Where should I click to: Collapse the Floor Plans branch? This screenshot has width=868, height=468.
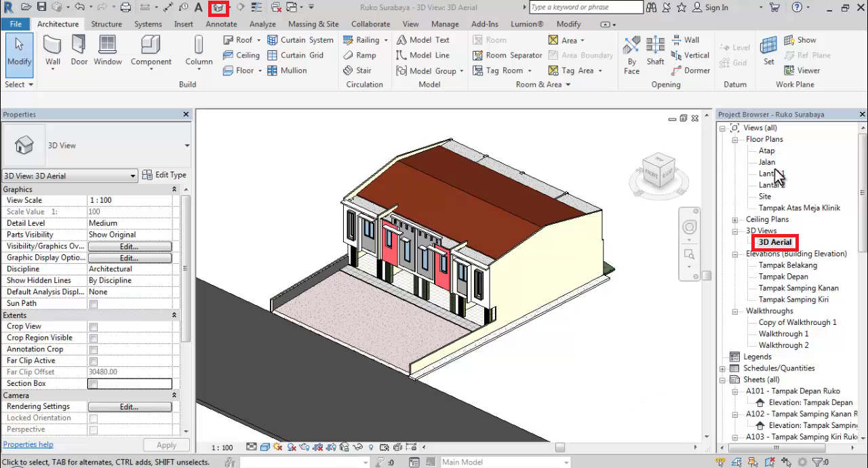734,139
